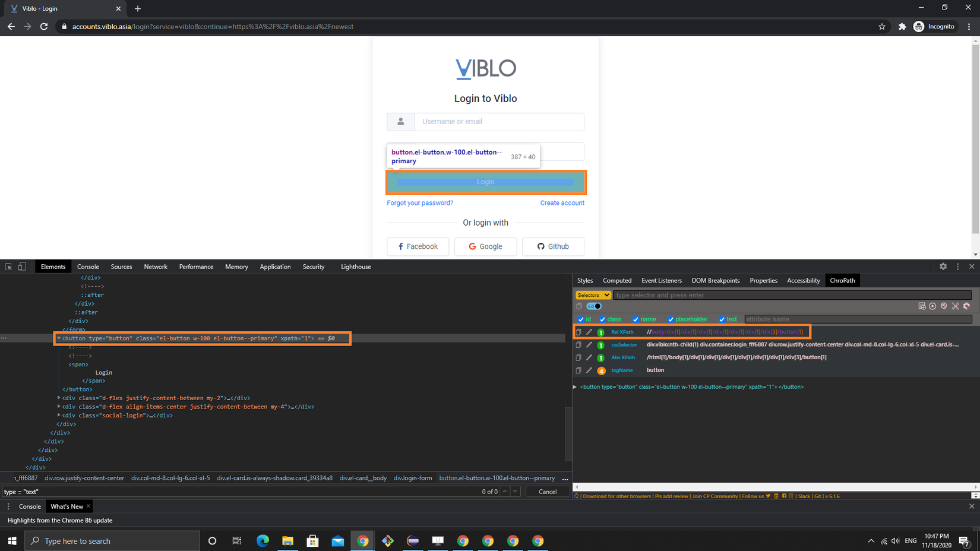
Task: Open the DevTools settings gear
Action: [x=943, y=267]
